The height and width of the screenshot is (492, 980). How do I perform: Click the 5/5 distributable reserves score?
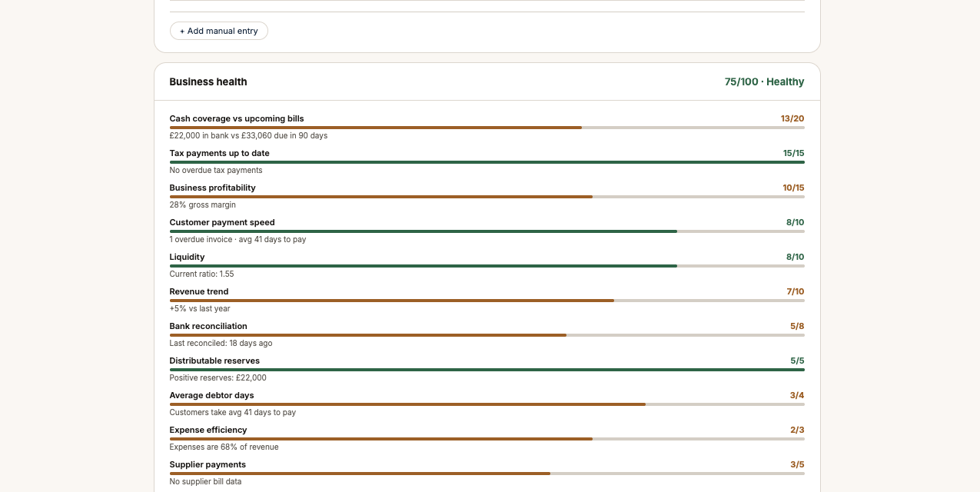(797, 361)
